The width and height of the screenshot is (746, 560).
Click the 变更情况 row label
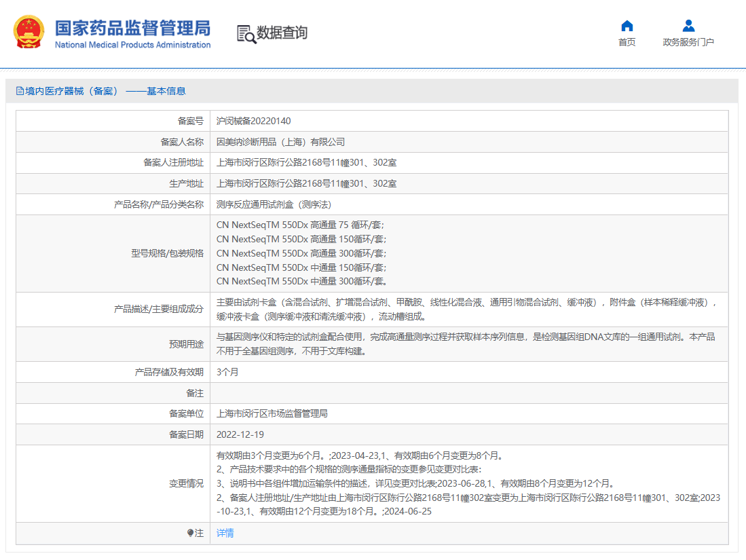tap(186, 483)
